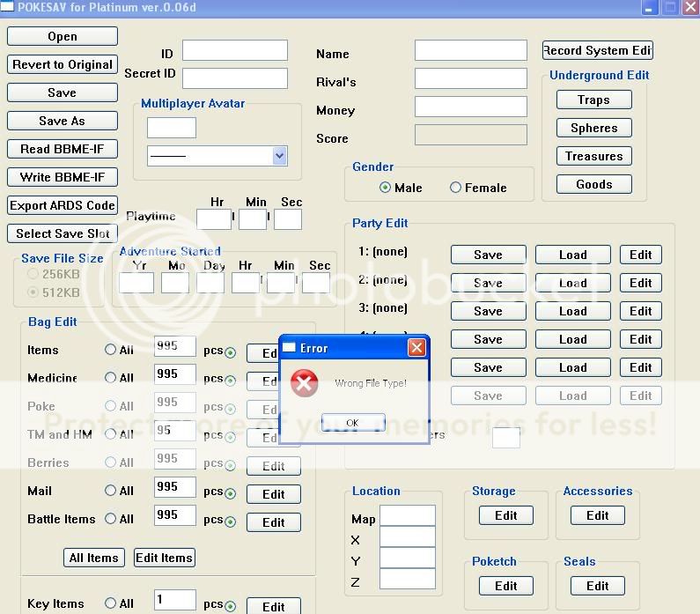
Task: Click the Adventure Started Yr field
Action: (x=136, y=283)
